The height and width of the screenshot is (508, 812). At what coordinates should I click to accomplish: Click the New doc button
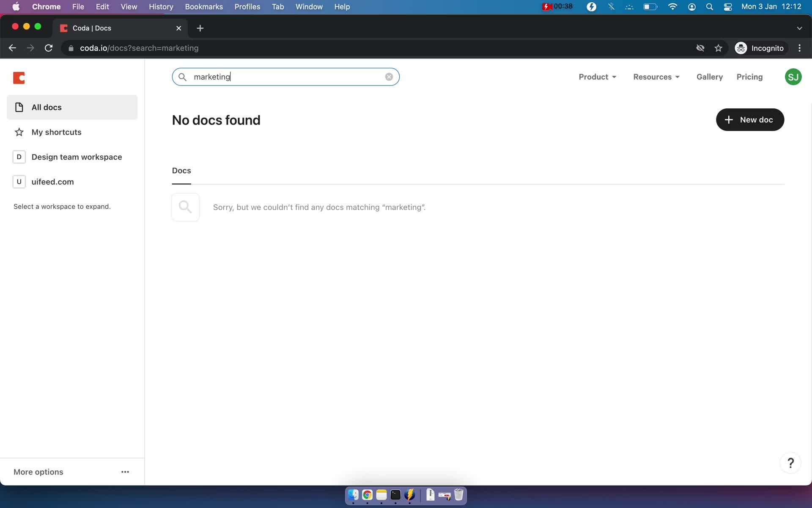(750, 119)
